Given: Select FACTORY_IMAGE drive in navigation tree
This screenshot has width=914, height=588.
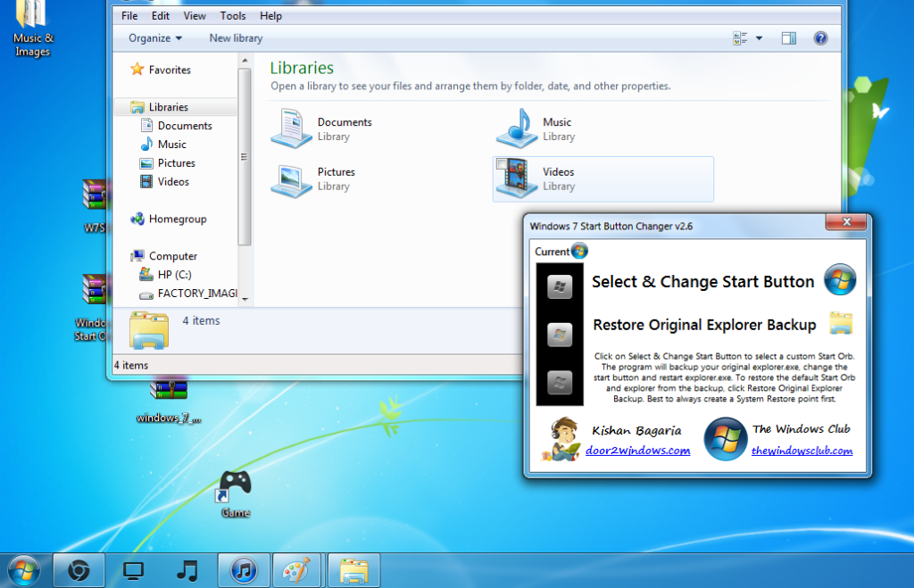Looking at the screenshot, I should click(187, 294).
